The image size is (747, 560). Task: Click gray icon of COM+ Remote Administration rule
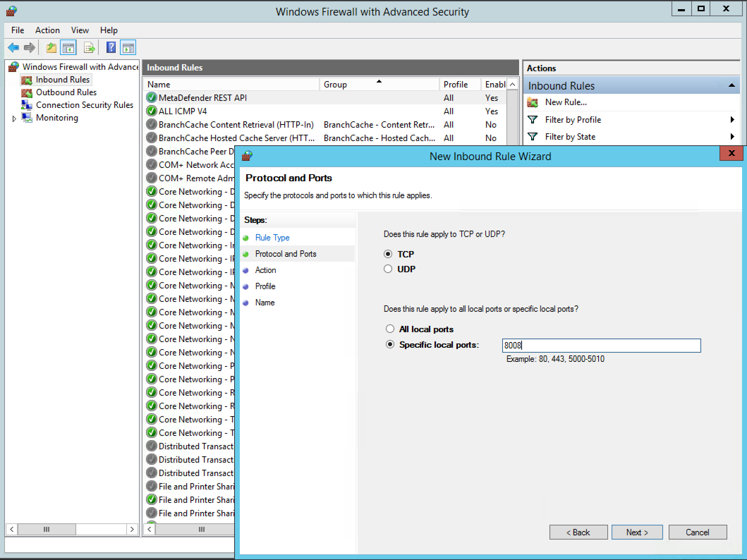click(x=152, y=178)
